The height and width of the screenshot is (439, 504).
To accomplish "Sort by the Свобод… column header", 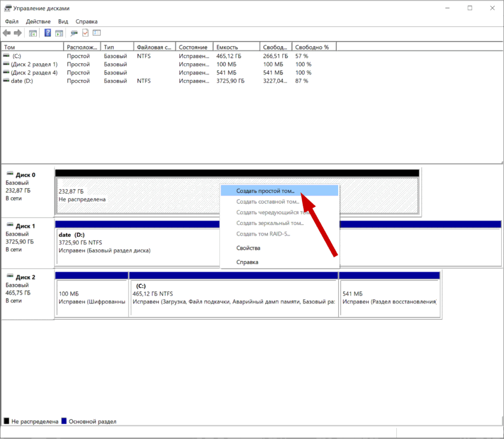I will pyautogui.click(x=276, y=47).
